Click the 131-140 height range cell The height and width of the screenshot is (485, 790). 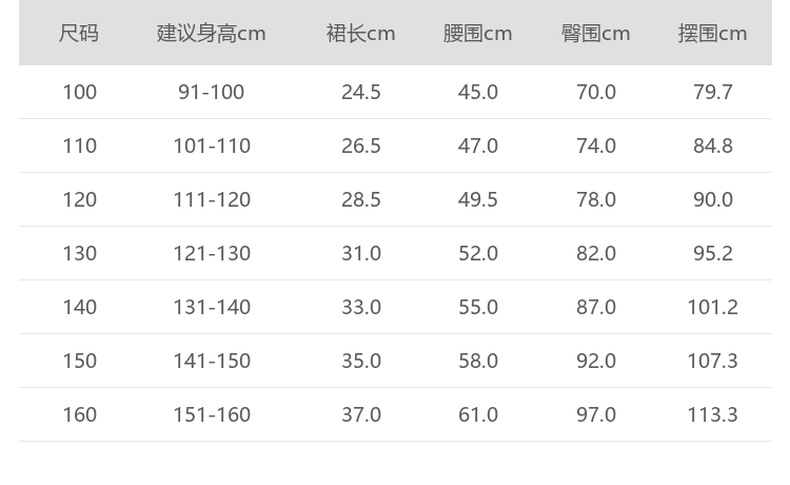tap(211, 307)
